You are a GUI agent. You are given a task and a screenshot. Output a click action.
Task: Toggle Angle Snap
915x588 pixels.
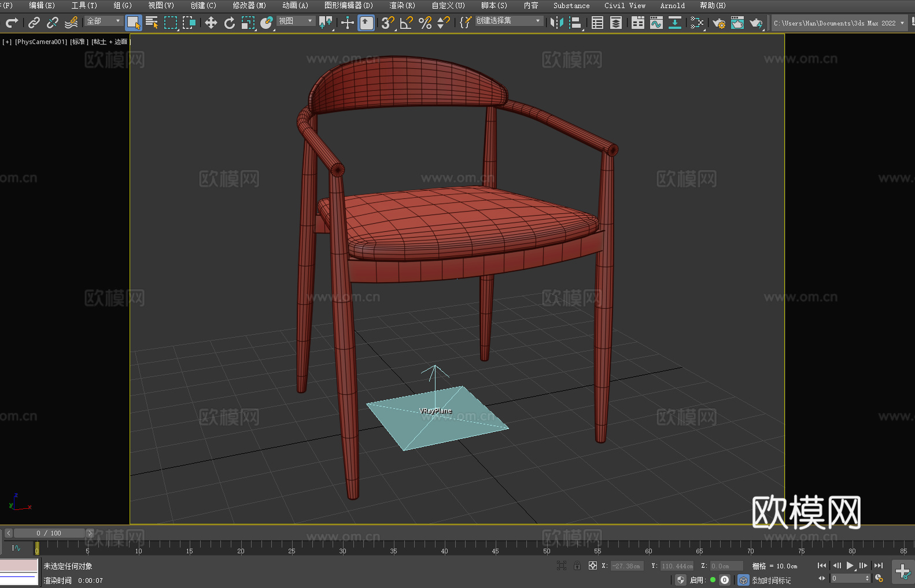pos(407,23)
